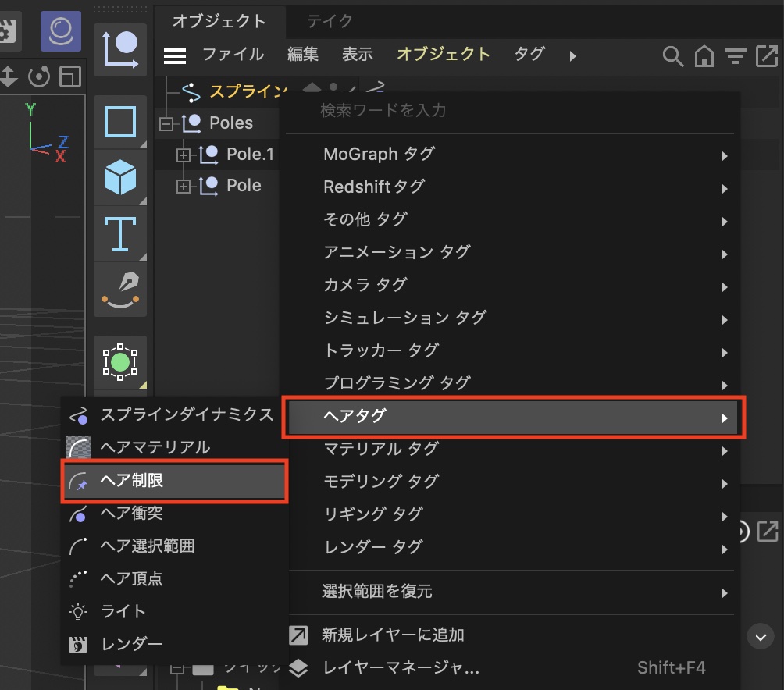Click the filter icon in Object Manager
This screenshot has width=784, height=690.
coord(735,55)
